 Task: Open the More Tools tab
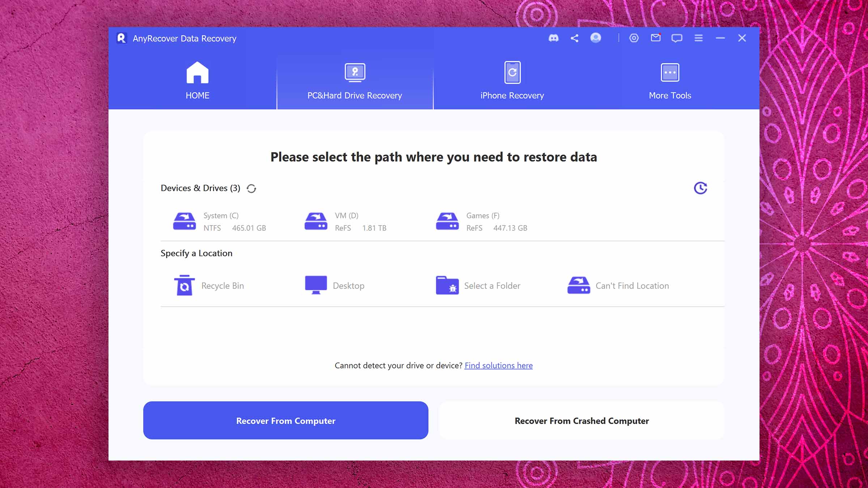click(670, 81)
